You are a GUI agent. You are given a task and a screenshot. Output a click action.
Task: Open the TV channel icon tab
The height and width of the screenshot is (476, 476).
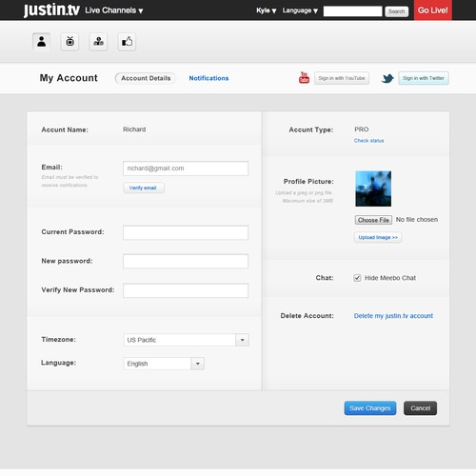tap(69, 42)
